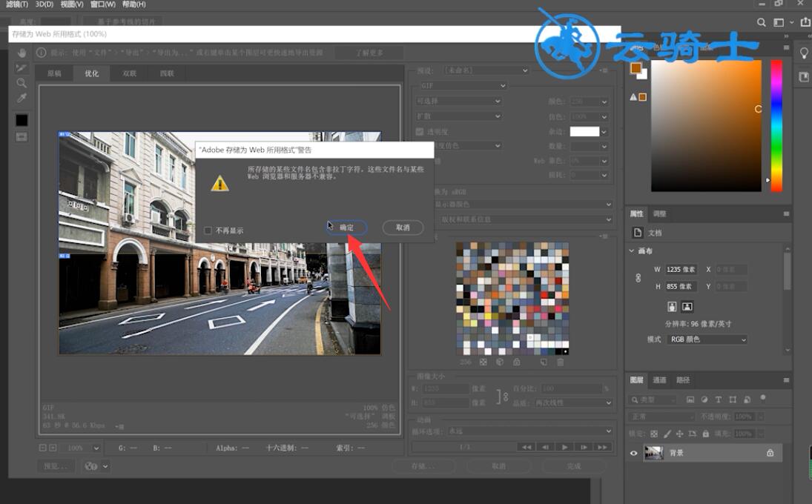Click the map to transparent icon in color table
Screen dimensions: 812x504
[x=483, y=362]
